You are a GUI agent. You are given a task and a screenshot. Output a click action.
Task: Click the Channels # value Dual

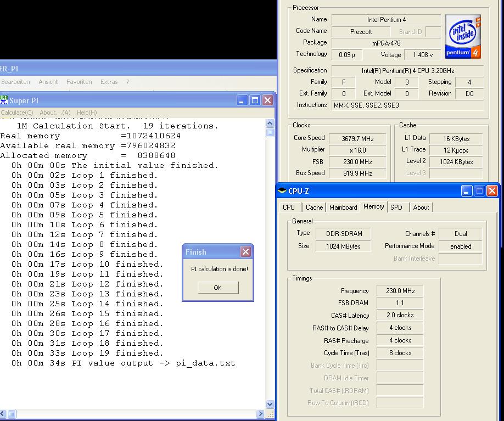click(461, 234)
